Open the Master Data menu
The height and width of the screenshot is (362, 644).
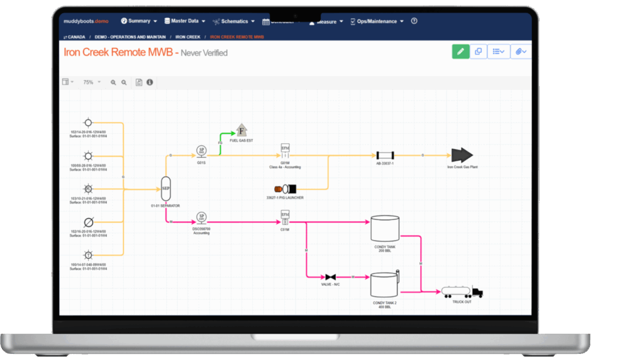(x=185, y=21)
